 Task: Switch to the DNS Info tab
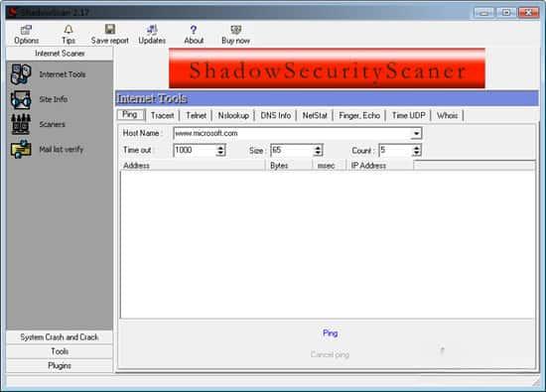tap(275, 115)
